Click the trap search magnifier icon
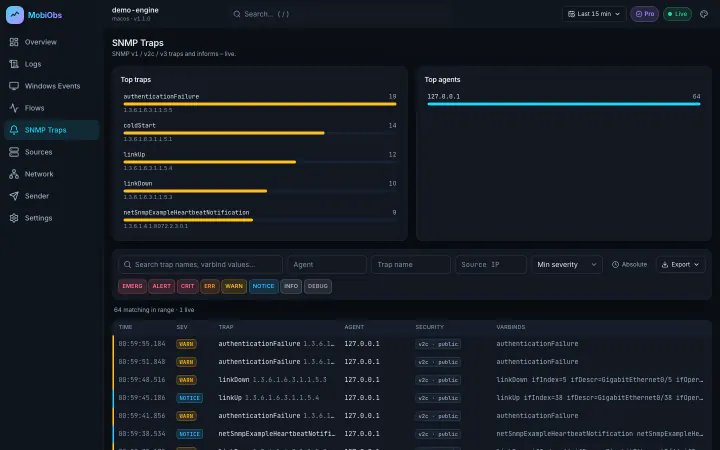 pos(127,264)
